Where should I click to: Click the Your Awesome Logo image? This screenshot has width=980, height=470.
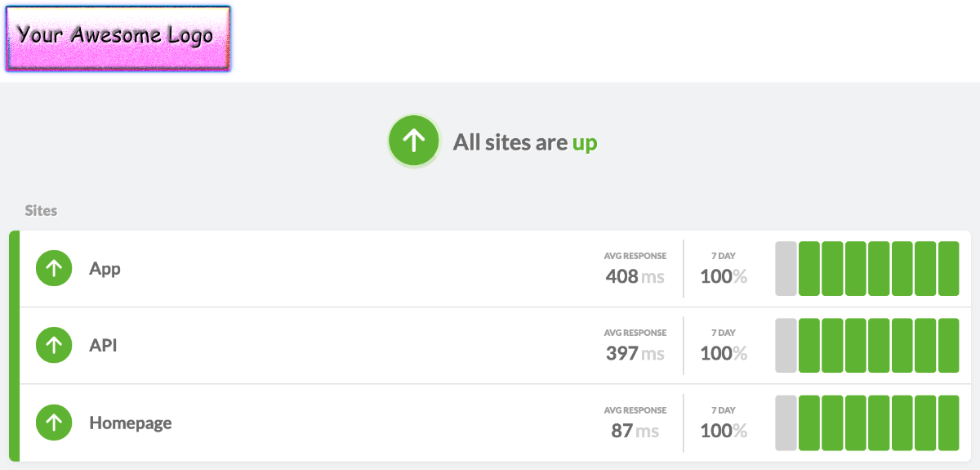click(118, 38)
